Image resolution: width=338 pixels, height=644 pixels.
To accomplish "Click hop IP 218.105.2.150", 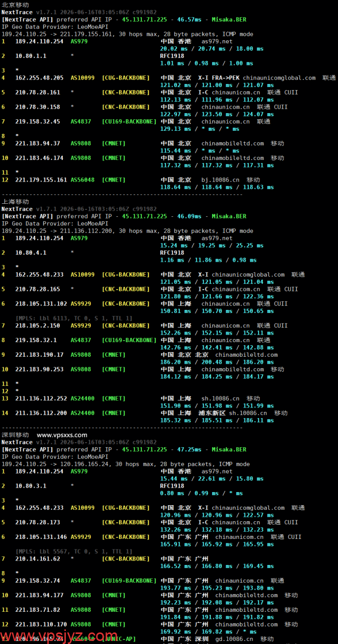I will click(38, 326).
